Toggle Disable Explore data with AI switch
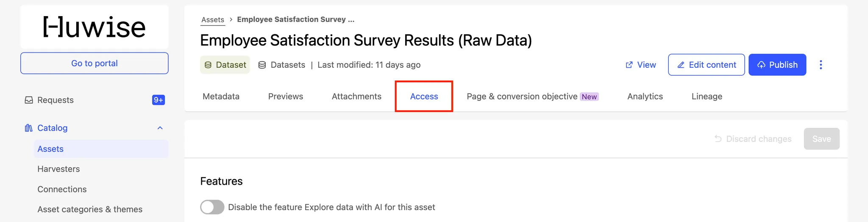Screen dimensions: 868x222 click(x=212, y=207)
